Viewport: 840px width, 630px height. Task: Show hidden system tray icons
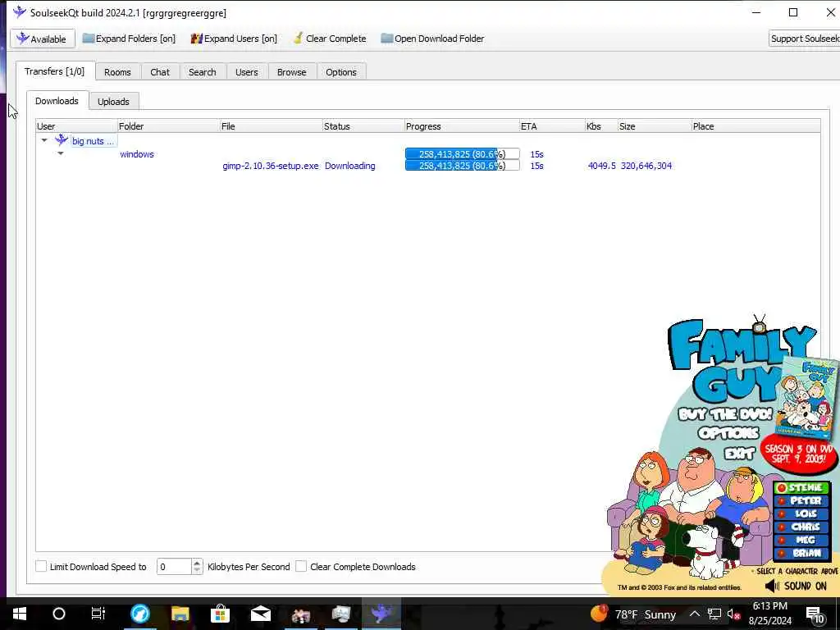point(694,614)
